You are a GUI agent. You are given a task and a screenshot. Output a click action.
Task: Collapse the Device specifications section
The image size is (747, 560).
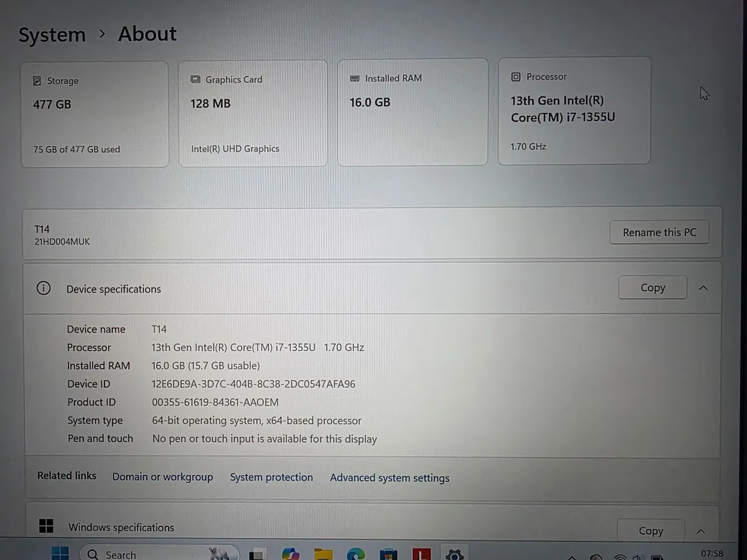[703, 287]
